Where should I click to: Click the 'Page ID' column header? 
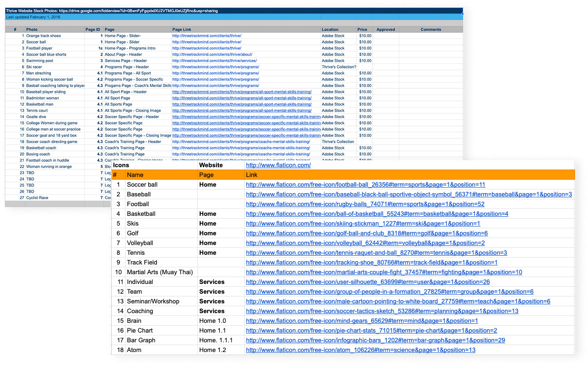coord(94,30)
